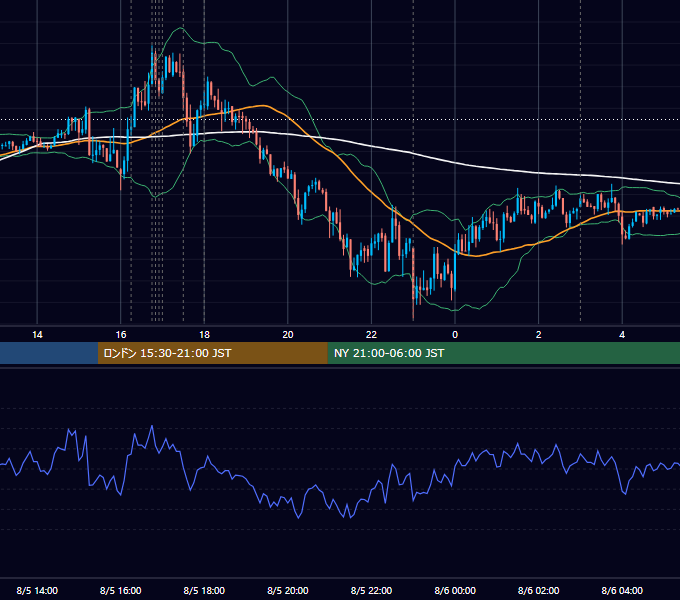Click the 22 hour label on the chart axis
680x600 pixels.
coord(371,335)
